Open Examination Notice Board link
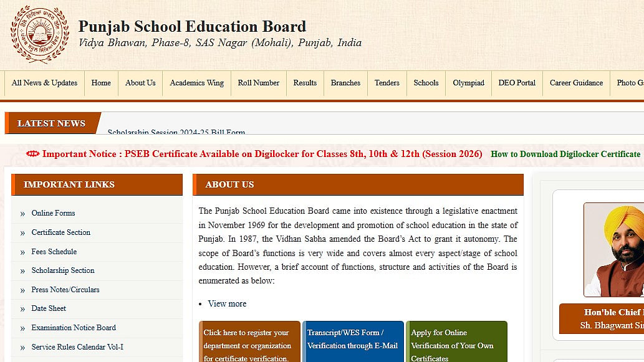Viewport: 644px width, 362px height. 74,328
